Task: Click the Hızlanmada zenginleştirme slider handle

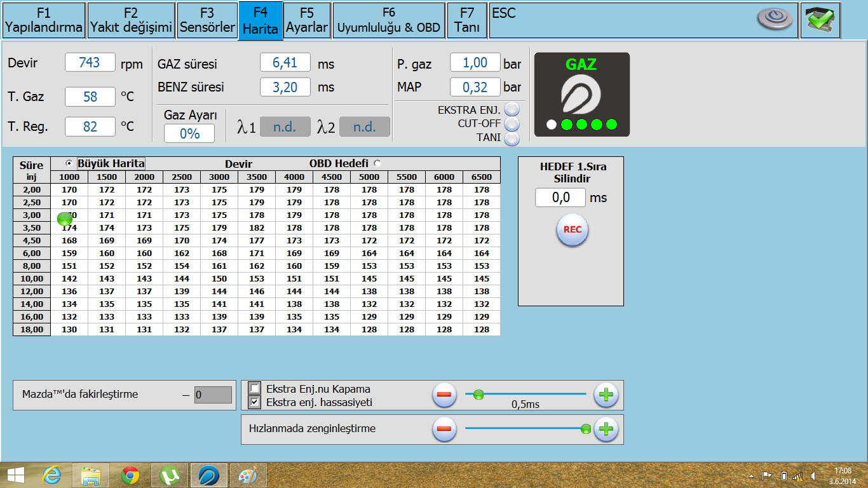Action: [586, 429]
